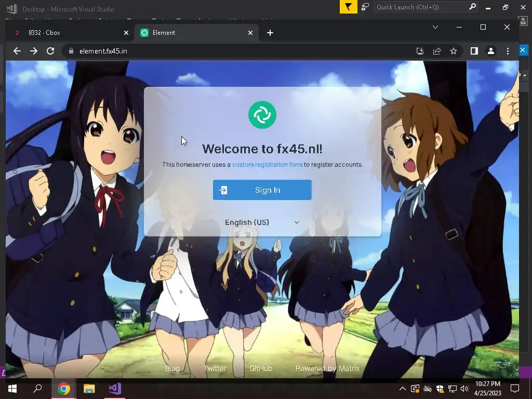532x399 pixels.
Task: Open Chrome's three-dot menu
Action: (508, 51)
